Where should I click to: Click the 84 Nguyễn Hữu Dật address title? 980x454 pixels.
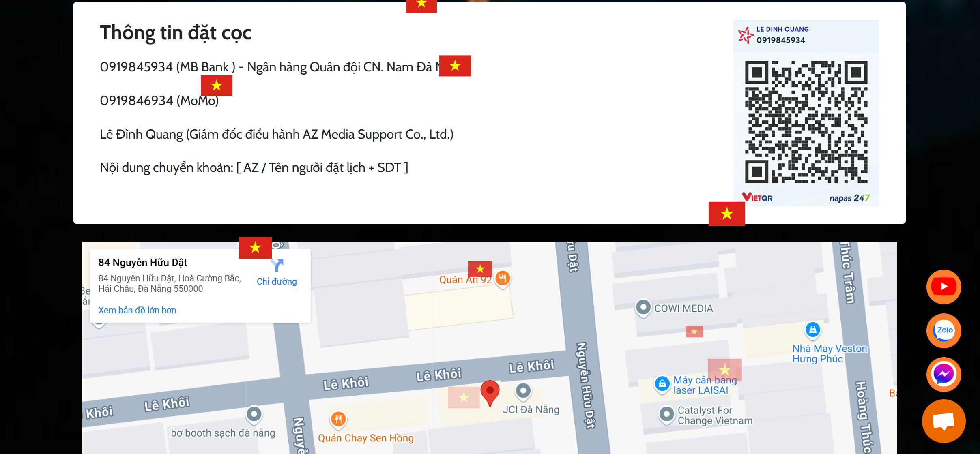(142, 262)
